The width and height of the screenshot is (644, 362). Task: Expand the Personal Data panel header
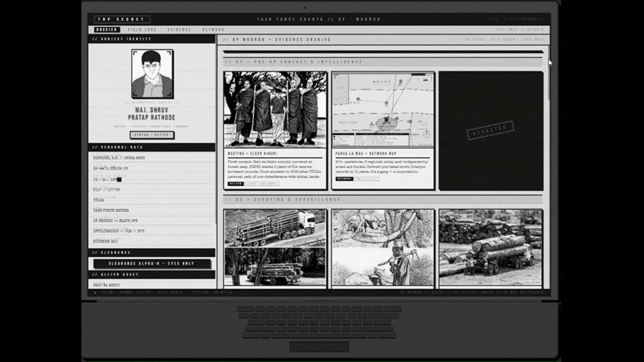click(152, 147)
